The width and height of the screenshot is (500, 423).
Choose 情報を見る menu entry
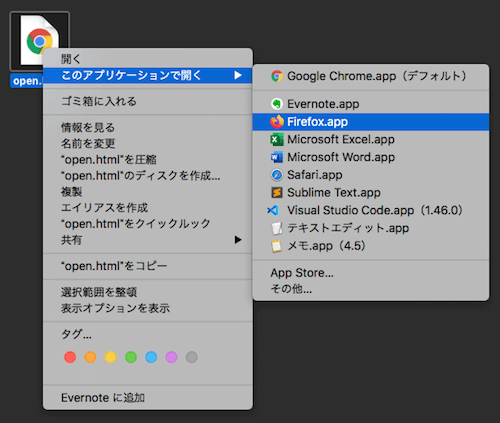(148, 127)
